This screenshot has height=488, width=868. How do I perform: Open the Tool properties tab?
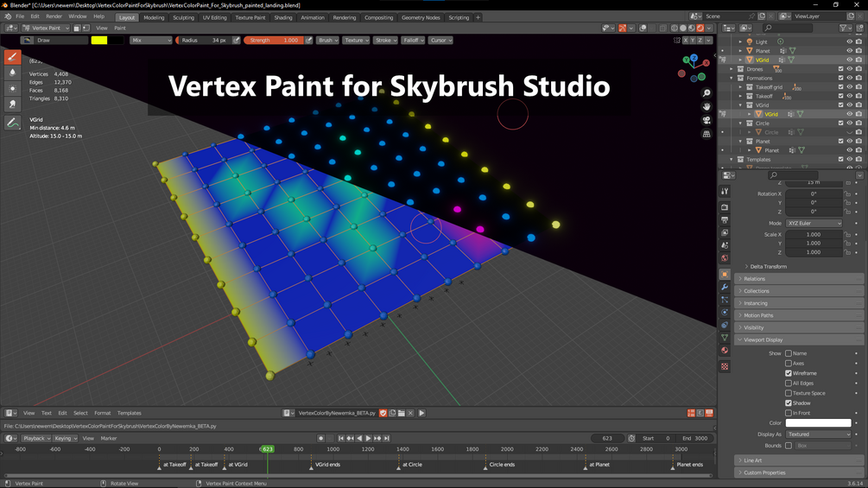tap(725, 191)
